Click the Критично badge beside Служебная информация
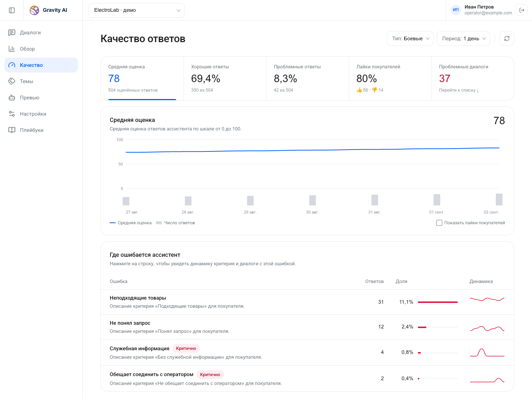Image resolution: width=532 pixels, height=399 pixels. click(186, 348)
